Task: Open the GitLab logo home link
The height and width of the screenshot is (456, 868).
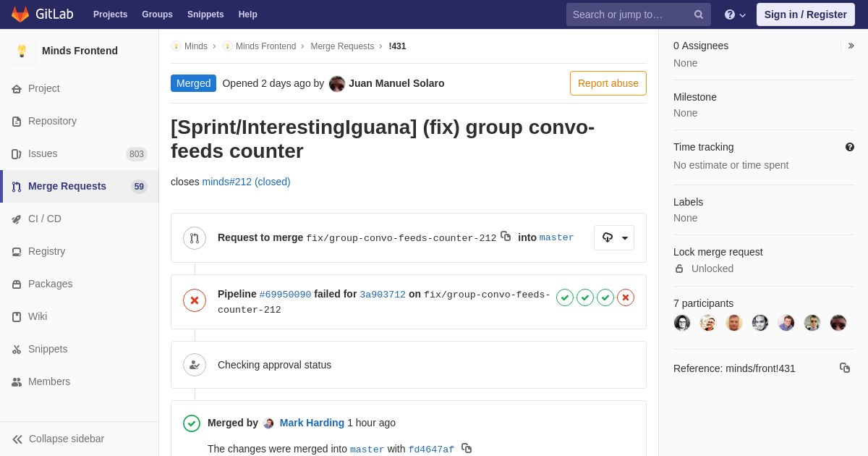Action: (x=41, y=14)
